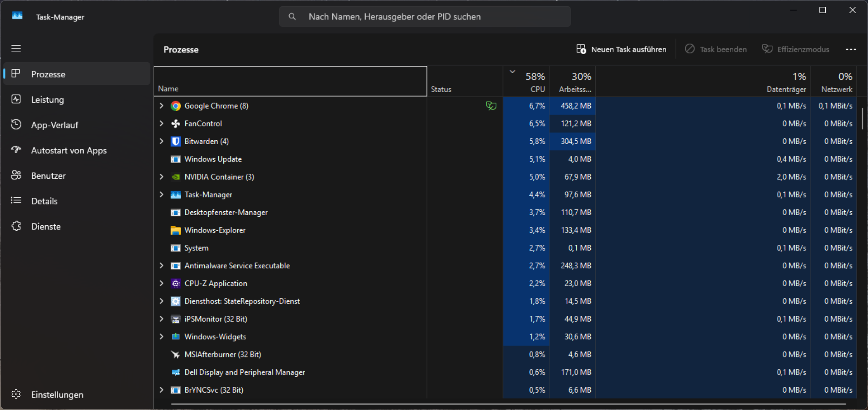Click the search magnifier icon
Viewport: 868px width, 410px height.
click(292, 16)
